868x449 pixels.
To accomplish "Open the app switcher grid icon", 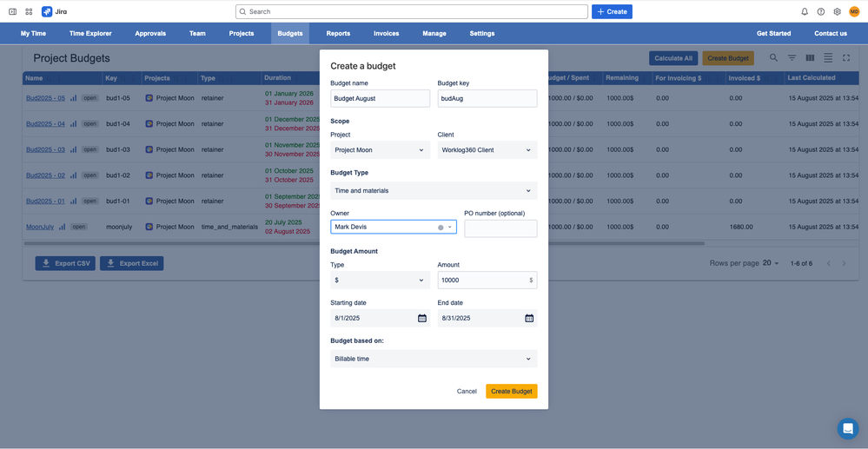I will 30,11.
